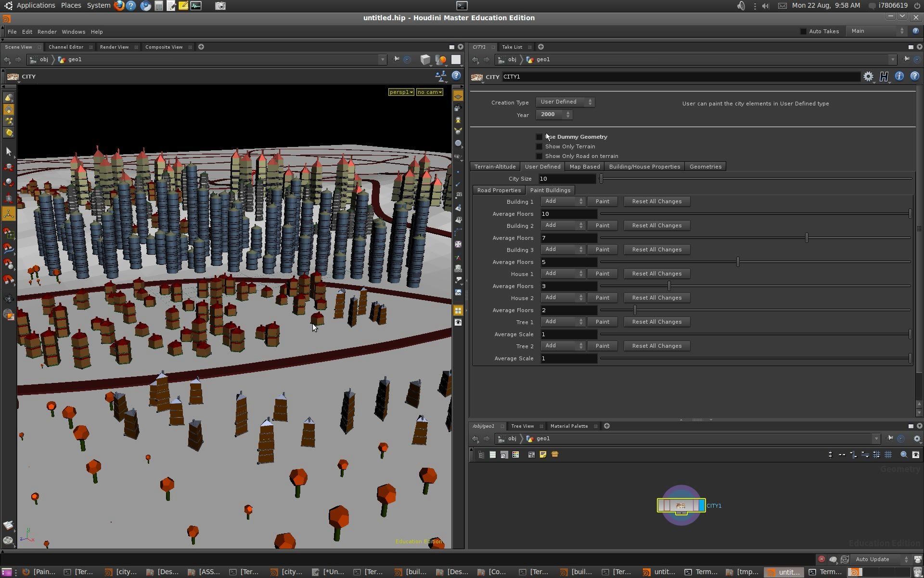Adjust the House 1 Average Floors slider
The height and width of the screenshot is (578, 924).
[x=669, y=286]
